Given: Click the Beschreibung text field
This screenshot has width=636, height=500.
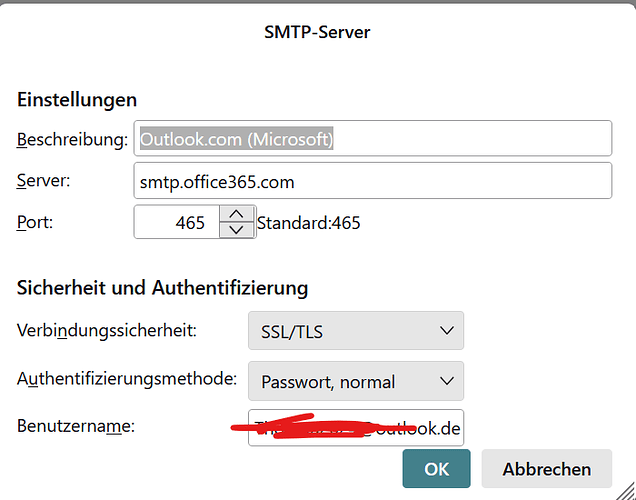Looking at the screenshot, I should pyautogui.click(x=372, y=138).
